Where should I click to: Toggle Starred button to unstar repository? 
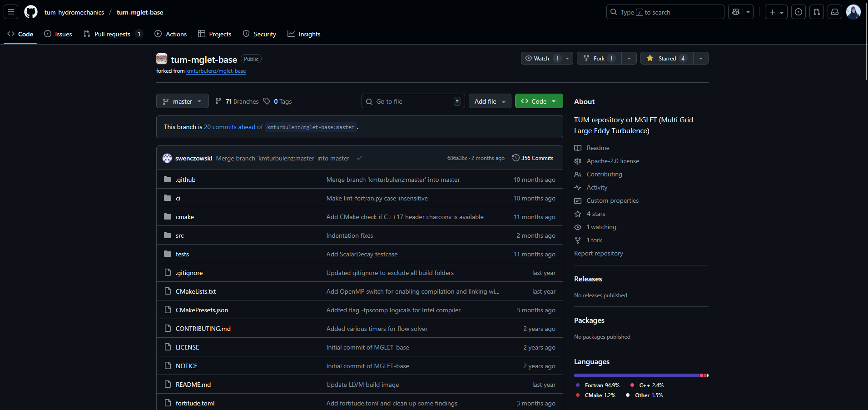pyautogui.click(x=666, y=59)
